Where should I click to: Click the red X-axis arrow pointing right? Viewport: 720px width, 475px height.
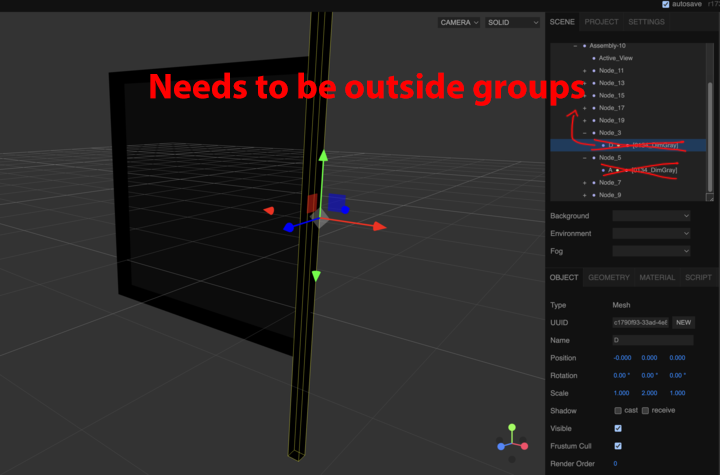(379, 227)
